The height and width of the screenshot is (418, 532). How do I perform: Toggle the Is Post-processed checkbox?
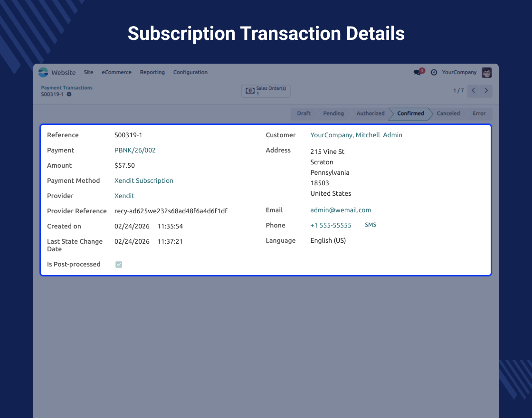tap(118, 264)
